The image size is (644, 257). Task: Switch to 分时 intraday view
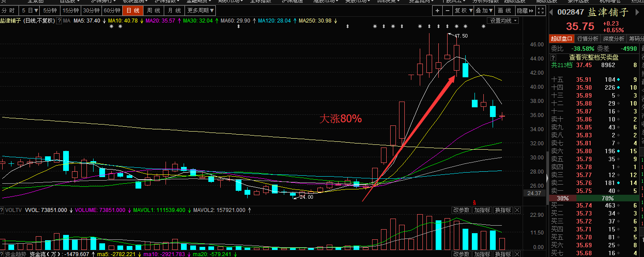(x=8, y=10)
